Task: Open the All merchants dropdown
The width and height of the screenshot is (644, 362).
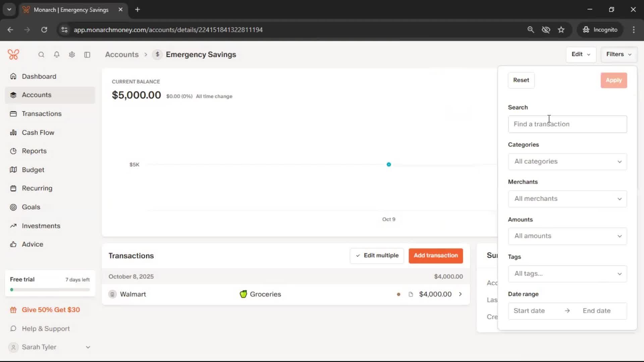Action: [x=567, y=199]
